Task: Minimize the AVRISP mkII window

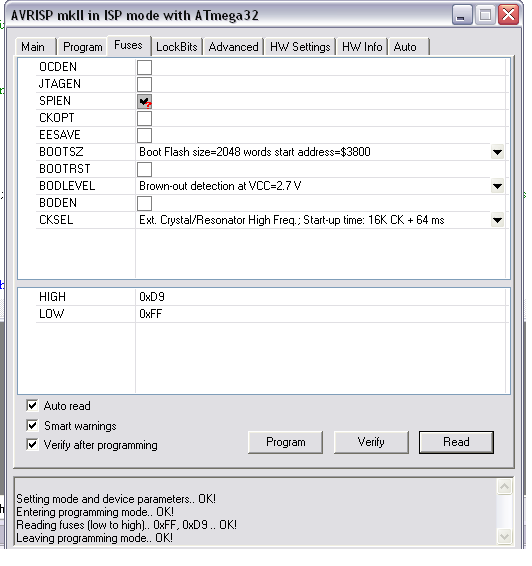Action: click(x=462, y=15)
